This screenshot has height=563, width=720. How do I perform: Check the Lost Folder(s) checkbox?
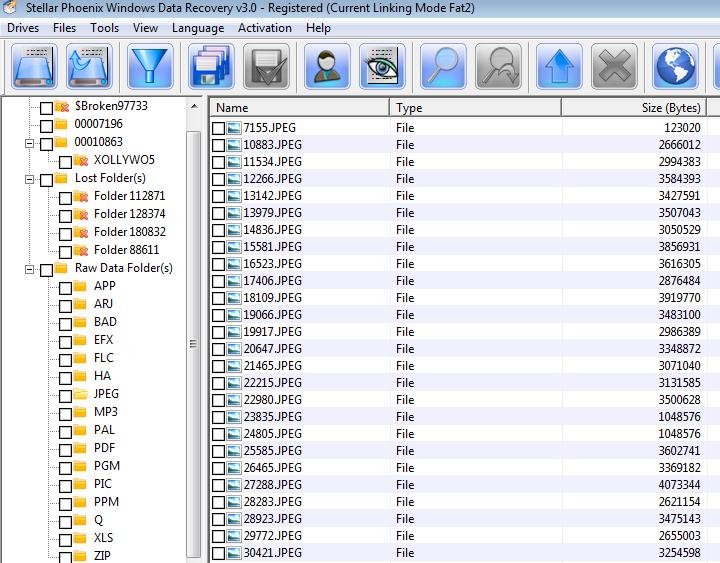click(46, 180)
